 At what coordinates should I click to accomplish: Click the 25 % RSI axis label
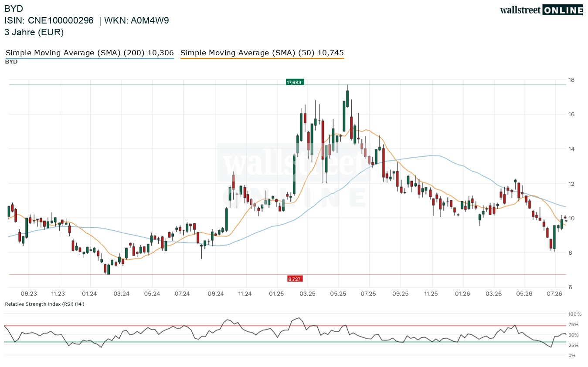click(573, 346)
